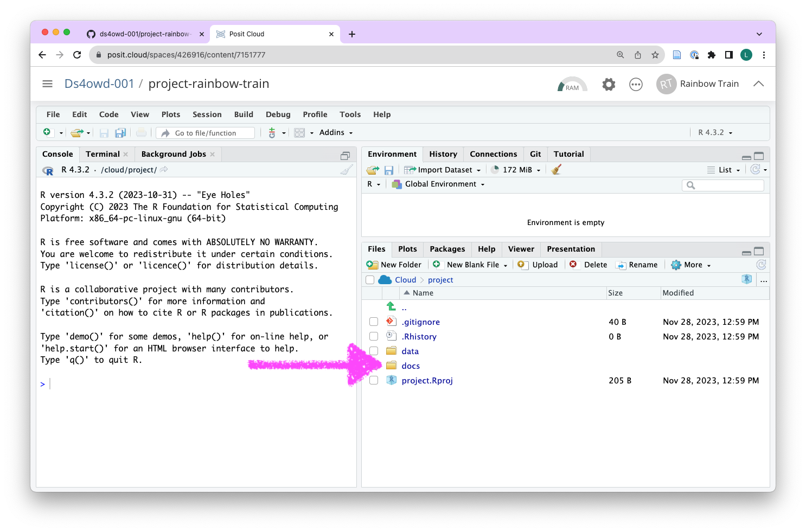Click the refresh file listing icon
Screen dimensions: 806x532
[761, 265]
